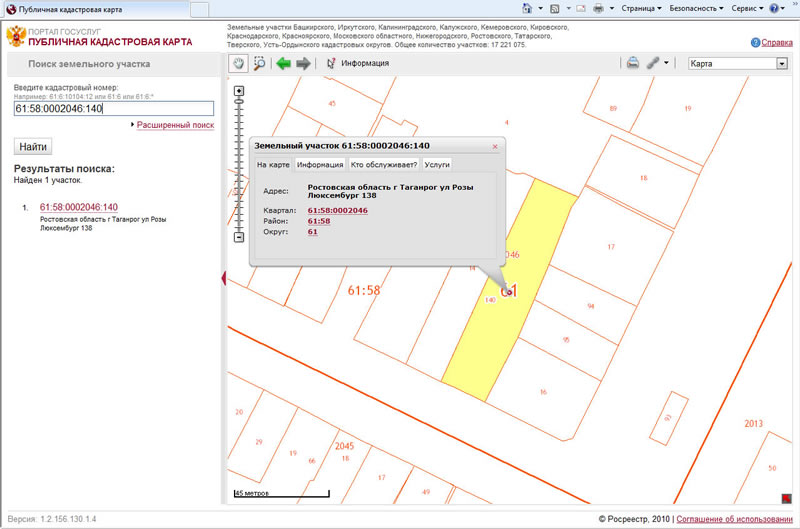800x529 pixels.
Task: Go back with the green left arrow
Action: pos(283,63)
